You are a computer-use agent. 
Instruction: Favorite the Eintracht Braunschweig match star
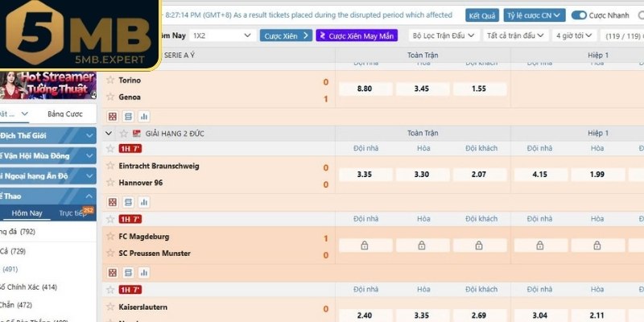click(x=111, y=166)
